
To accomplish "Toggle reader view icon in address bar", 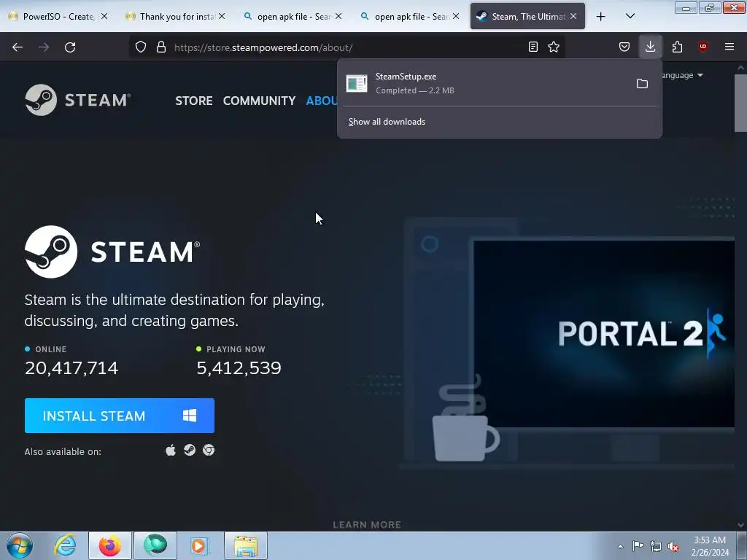I will (x=533, y=47).
